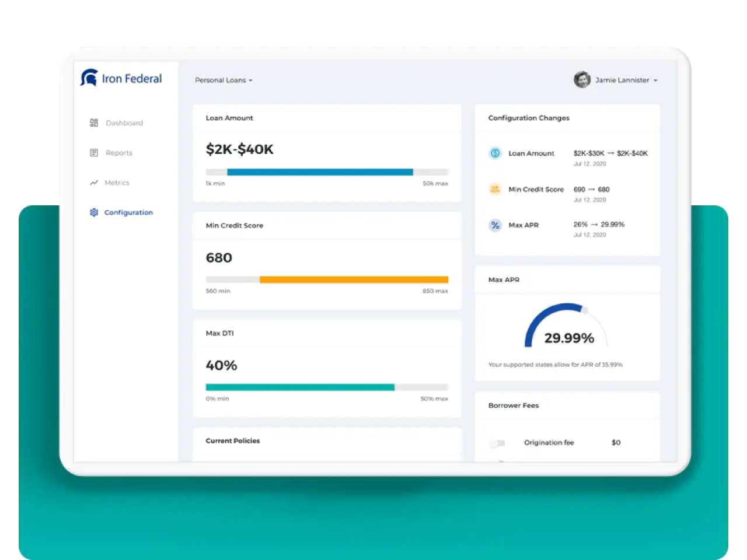Image resolution: width=747 pixels, height=560 pixels.
Task: Click the Reports document icon
Action: [x=94, y=153]
